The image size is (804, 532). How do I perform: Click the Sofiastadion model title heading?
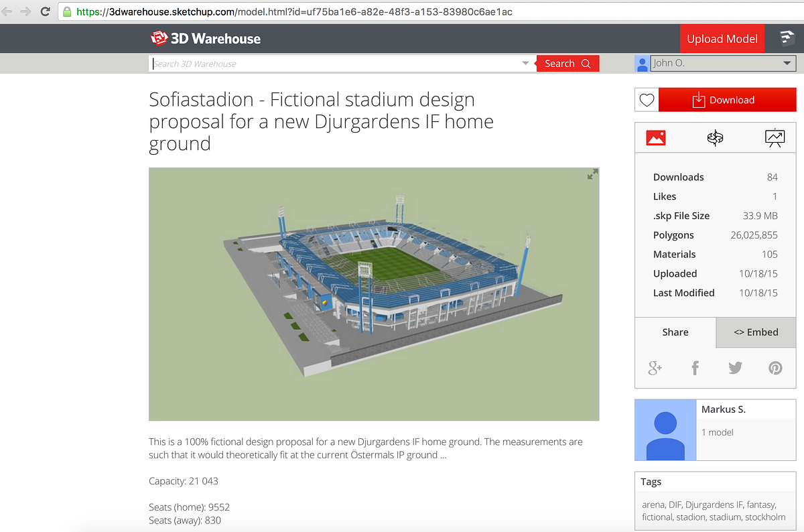click(322, 121)
